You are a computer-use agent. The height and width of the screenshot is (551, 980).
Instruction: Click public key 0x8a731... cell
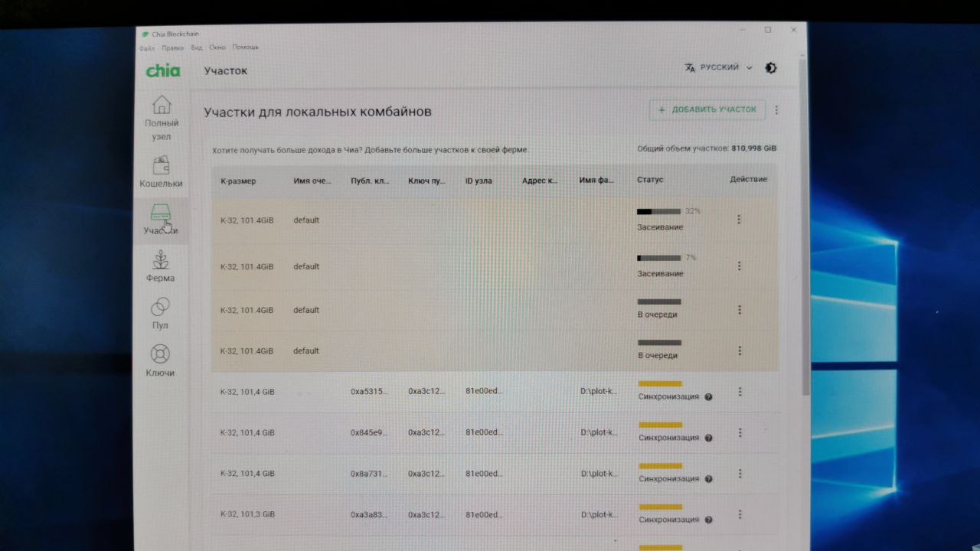369,474
